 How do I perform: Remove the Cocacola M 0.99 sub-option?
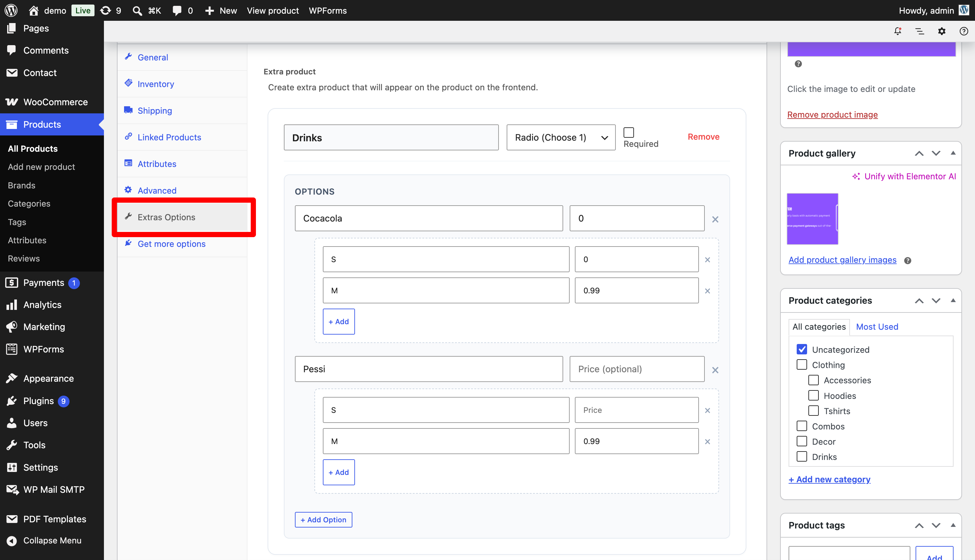tap(707, 291)
